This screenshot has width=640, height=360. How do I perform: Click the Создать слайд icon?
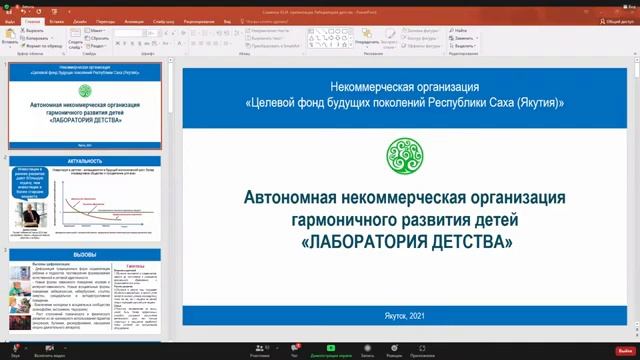click(76, 33)
